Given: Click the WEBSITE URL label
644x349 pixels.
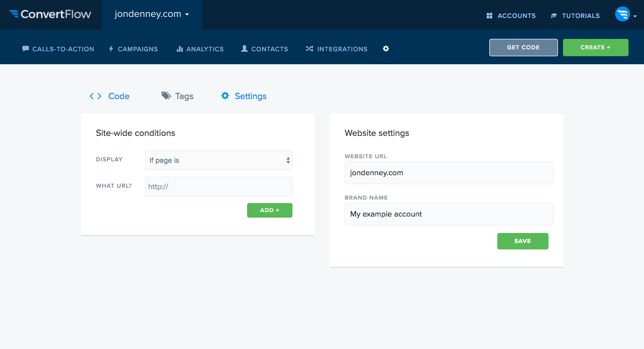Looking at the screenshot, I should click(x=366, y=156).
